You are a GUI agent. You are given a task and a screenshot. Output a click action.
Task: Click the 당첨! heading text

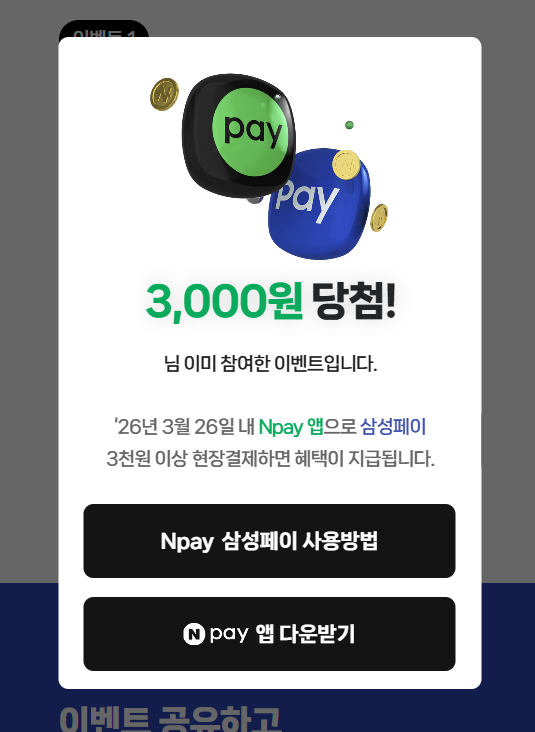coord(354,301)
